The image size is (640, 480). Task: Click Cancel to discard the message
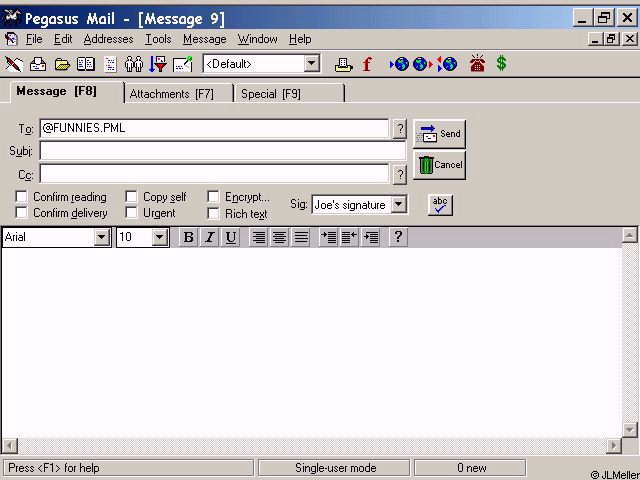point(439,165)
